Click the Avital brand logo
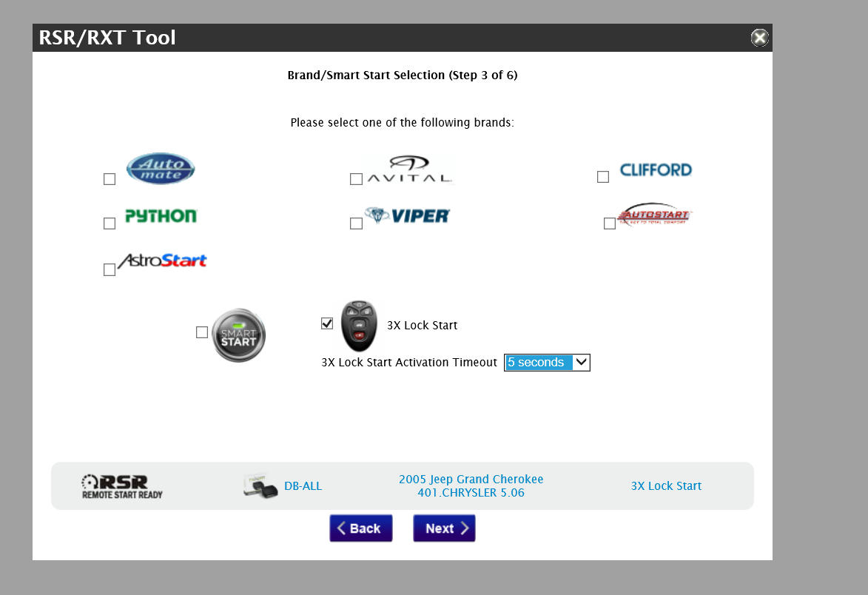 click(x=410, y=169)
